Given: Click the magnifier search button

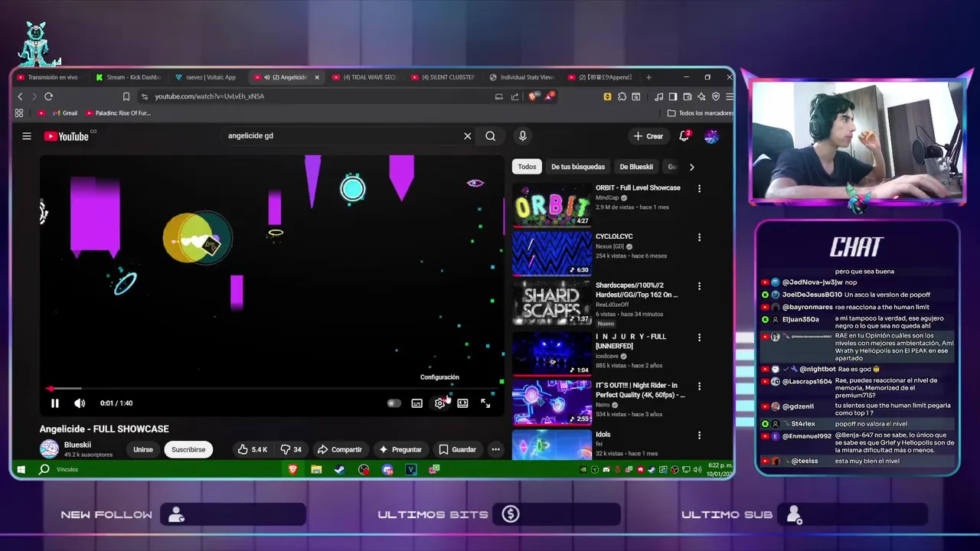Looking at the screenshot, I should point(490,136).
